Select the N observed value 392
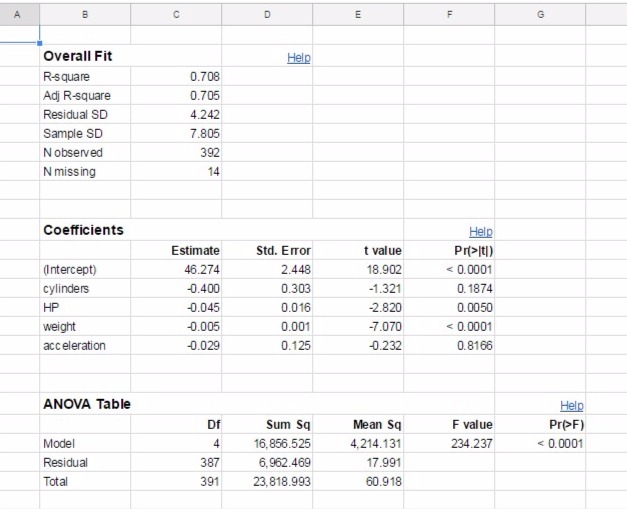627x509 pixels. [x=176, y=152]
